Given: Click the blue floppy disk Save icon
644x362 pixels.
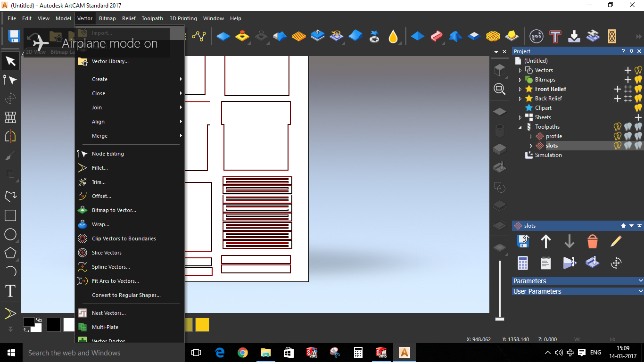Looking at the screenshot, I should click(14, 36).
